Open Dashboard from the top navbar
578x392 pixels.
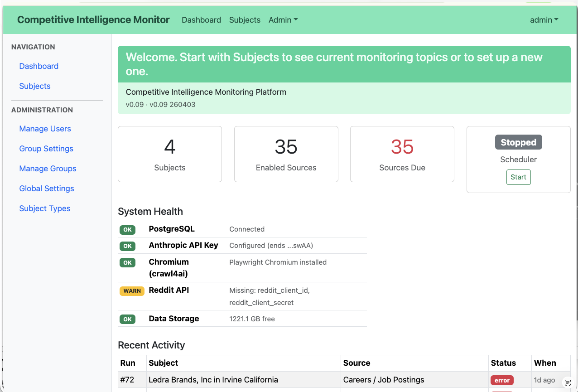[x=201, y=20]
